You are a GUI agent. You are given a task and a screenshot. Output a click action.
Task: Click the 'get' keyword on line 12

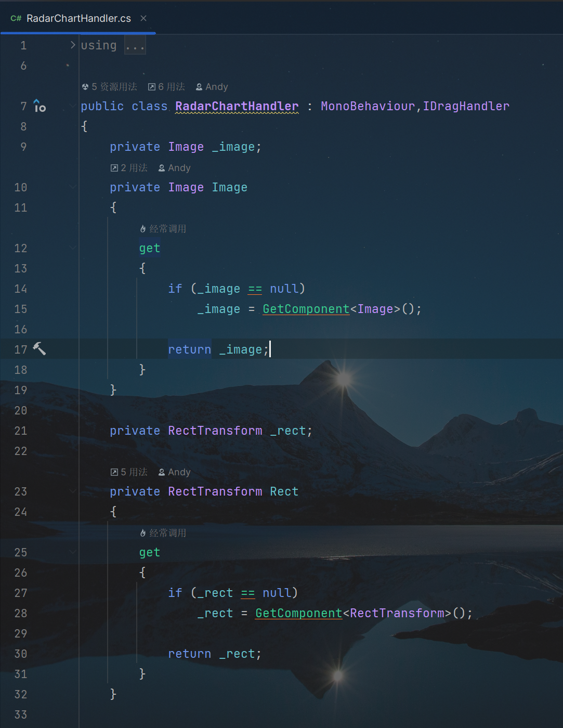click(x=150, y=248)
